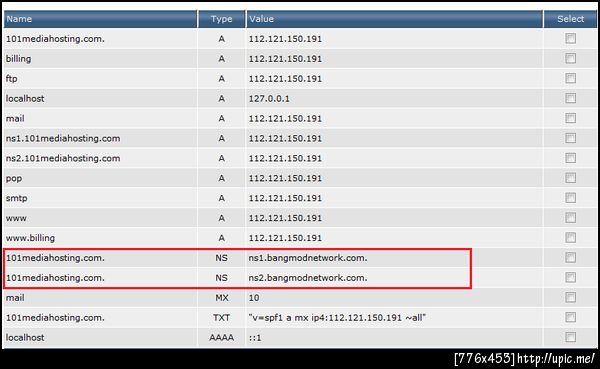Click the AAAA record type cell
Screen dimensions: 600x369
click(x=222, y=338)
